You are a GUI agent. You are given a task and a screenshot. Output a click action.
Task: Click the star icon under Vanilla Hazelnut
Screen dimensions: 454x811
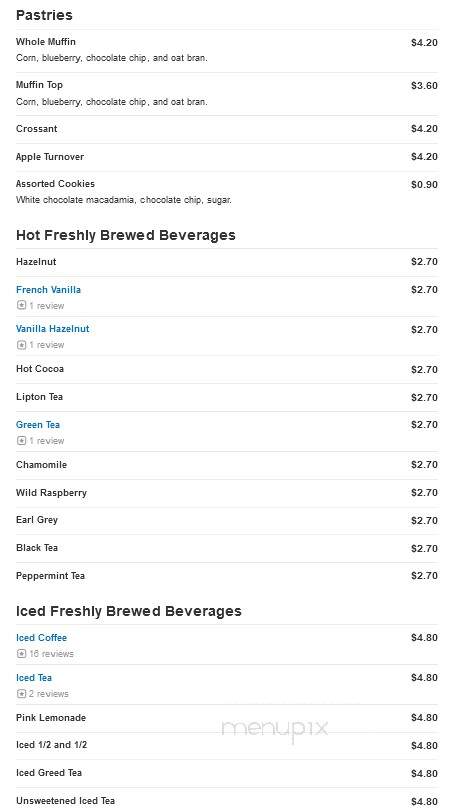[21, 344]
